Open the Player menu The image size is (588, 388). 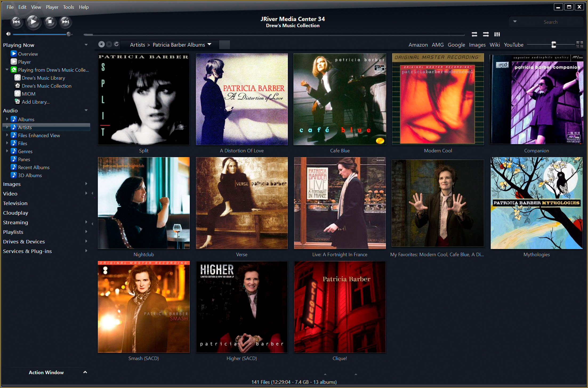point(52,7)
